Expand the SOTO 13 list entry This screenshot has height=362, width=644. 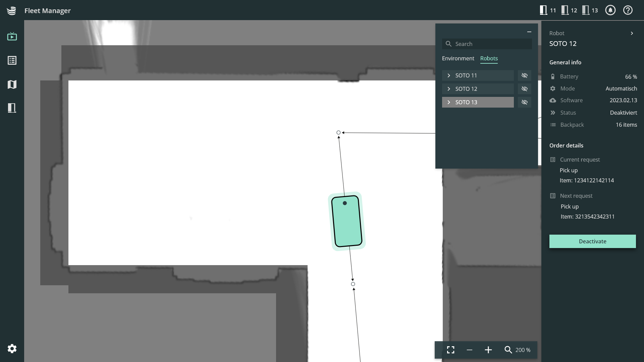[x=449, y=102]
